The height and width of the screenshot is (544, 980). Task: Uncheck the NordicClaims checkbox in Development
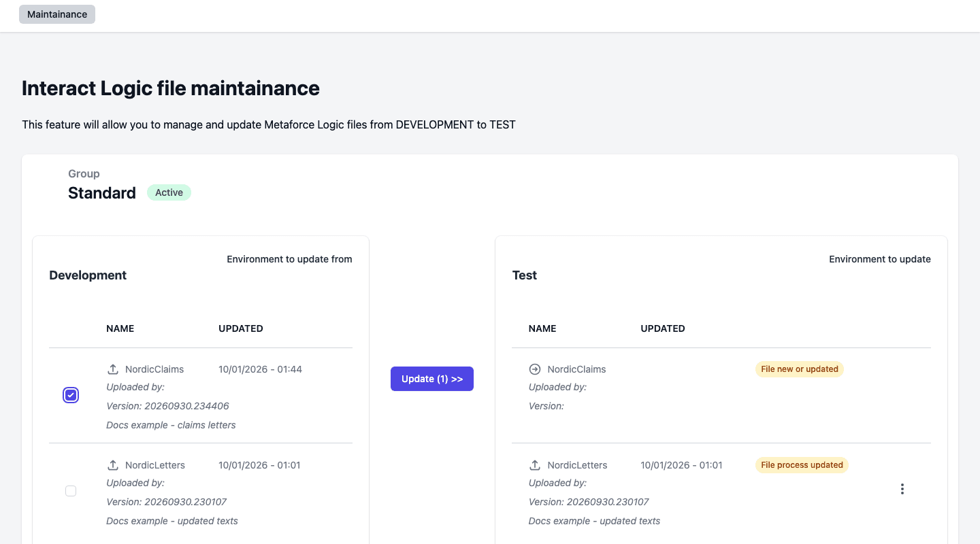point(71,395)
